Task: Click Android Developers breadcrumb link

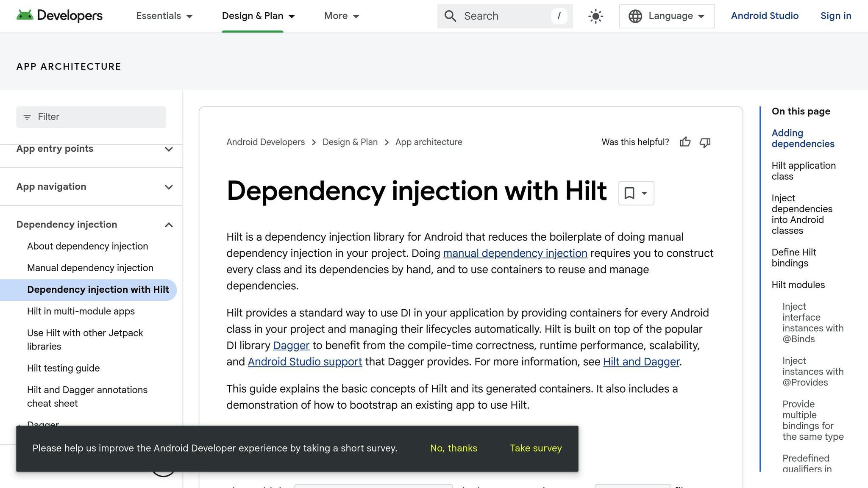Action: click(x=265, y=142)
